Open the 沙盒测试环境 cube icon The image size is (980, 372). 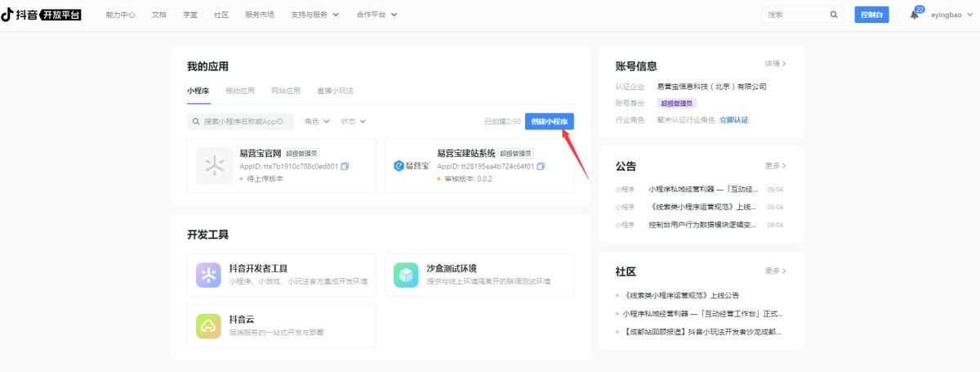coord(406,275)
